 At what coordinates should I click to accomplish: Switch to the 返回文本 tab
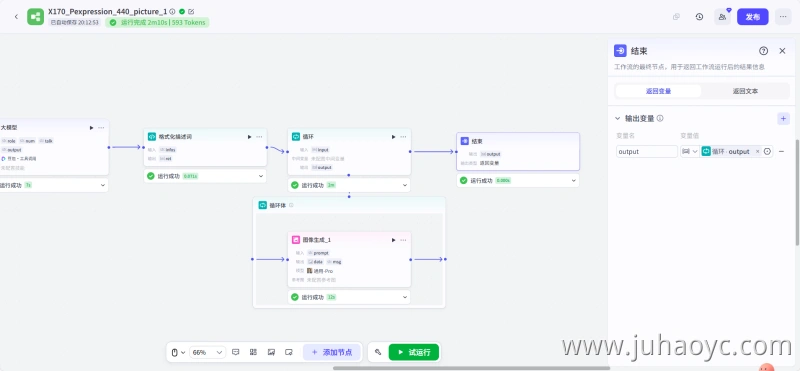pyautogui.click(x=745, y=91)
